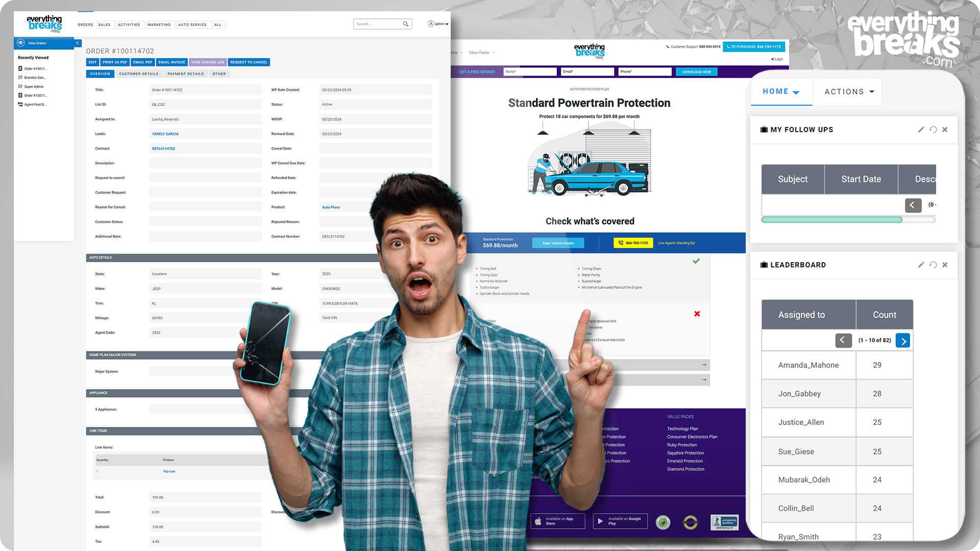Switch to the Customer Details tab
This screenshot has height=551, width=980.
click(139, 74)
